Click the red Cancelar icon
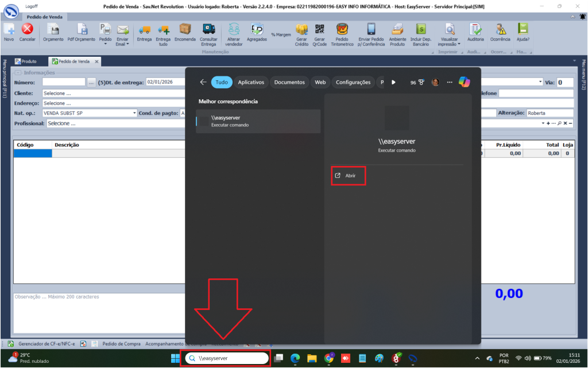The width and height of the screenshot is (588, 368). (x=27, y=31)
